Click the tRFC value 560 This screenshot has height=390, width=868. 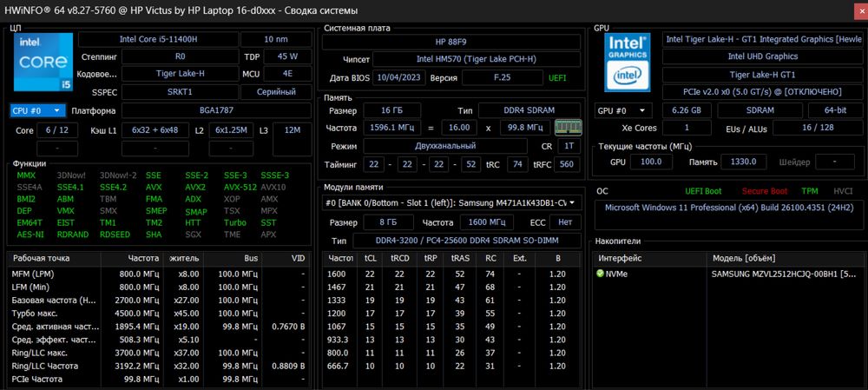pyautogui.click(x=567, y=164)
